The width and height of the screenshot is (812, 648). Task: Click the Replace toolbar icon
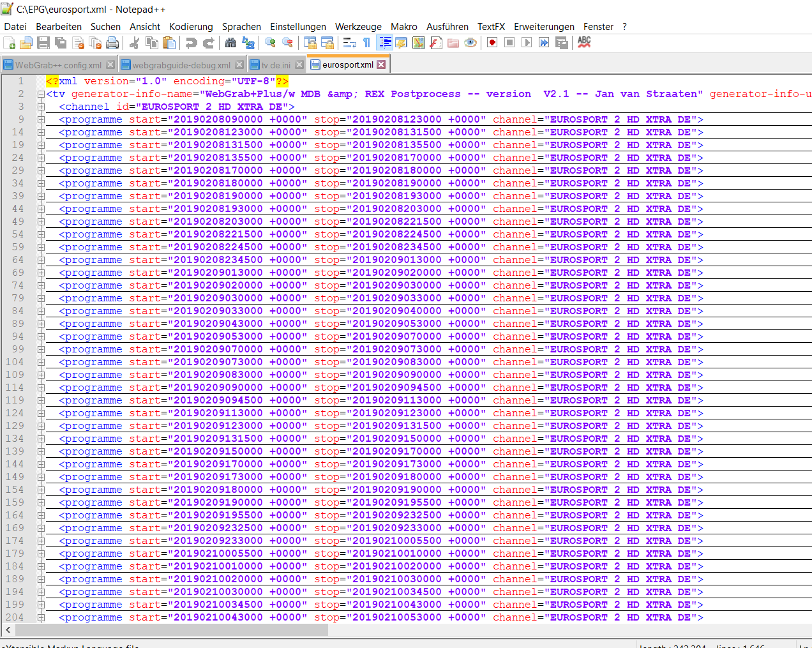(248, 43)
